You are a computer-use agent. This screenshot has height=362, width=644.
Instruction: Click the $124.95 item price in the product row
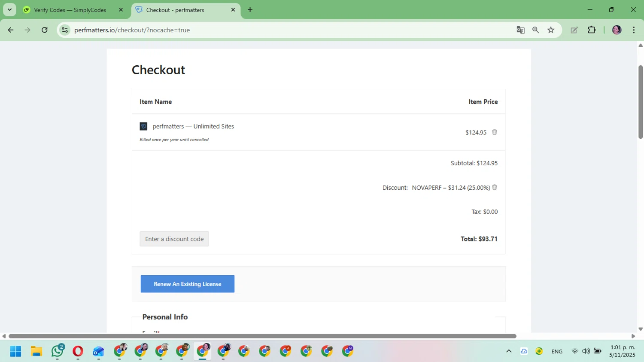click(476, 132)
